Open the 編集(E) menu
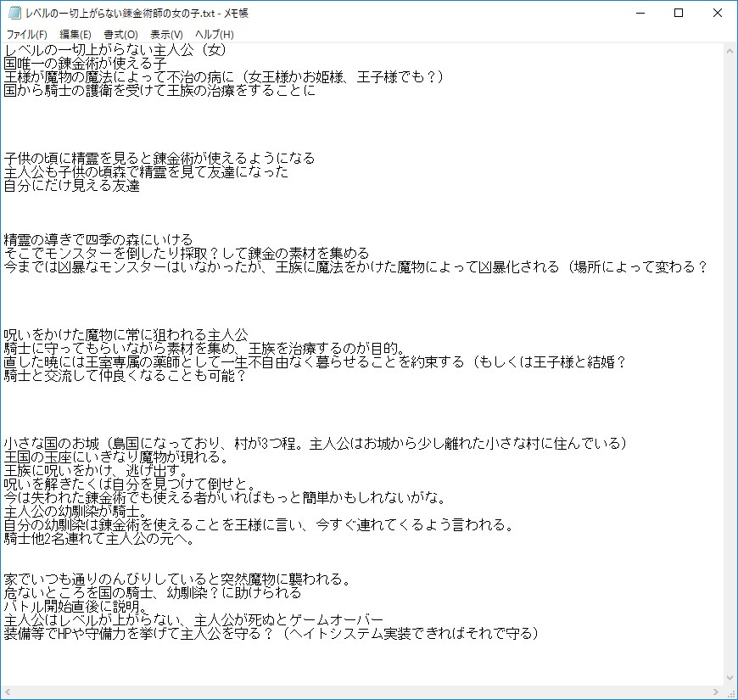 tap(75, 35)
